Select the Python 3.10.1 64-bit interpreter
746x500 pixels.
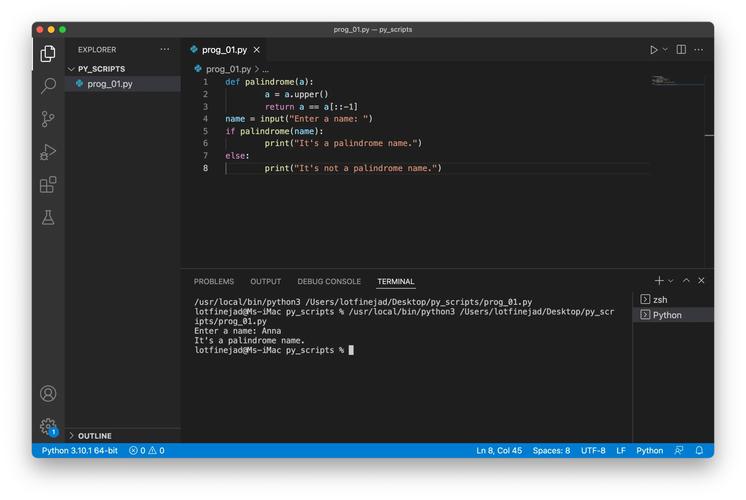coord(79,451)
